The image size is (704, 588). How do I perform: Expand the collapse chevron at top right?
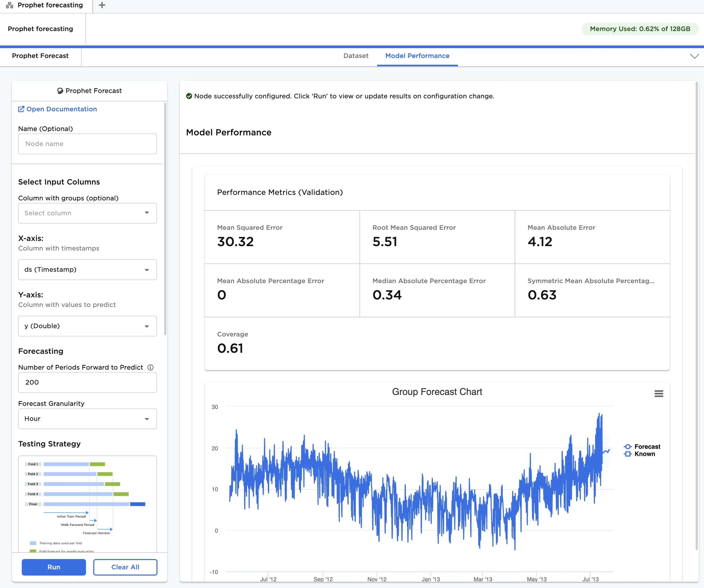point(694,56)
